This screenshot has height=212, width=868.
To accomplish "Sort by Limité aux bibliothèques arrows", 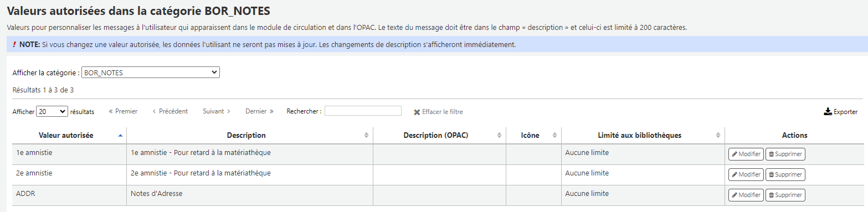I will (x=718, y=135).
